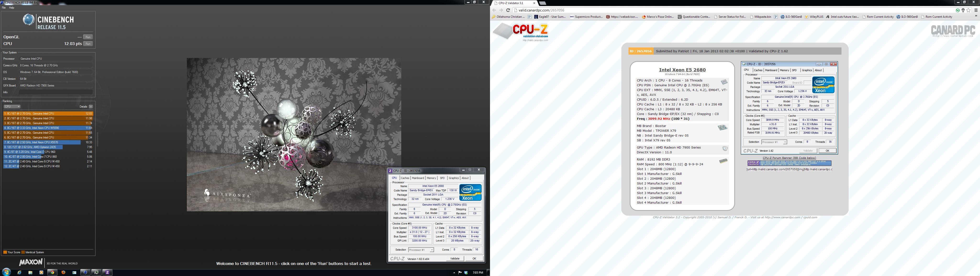This screenshot has height=276, width=980.
Task: Click Validate button in desktop CPU-Z window
Action: click(x=455, y=259)
